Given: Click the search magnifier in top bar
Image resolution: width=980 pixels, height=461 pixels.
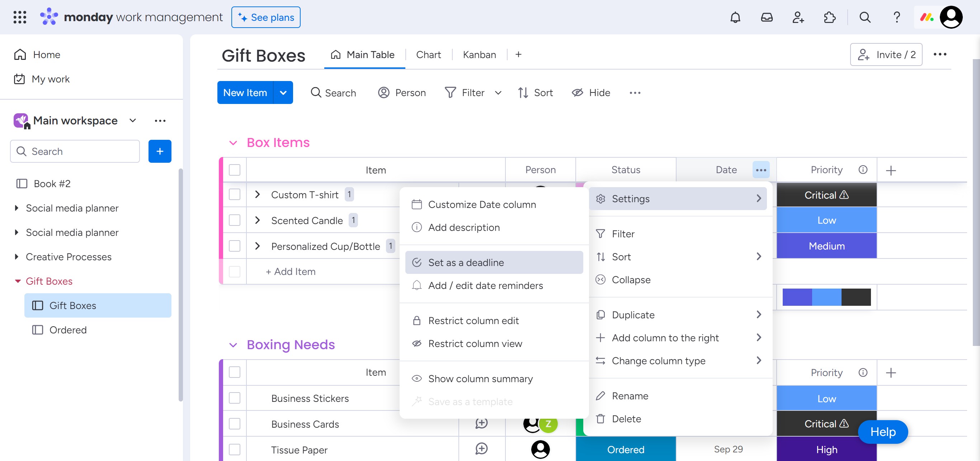Looking at the screenshot, I should pyautogui.click(x=865, y=18).
